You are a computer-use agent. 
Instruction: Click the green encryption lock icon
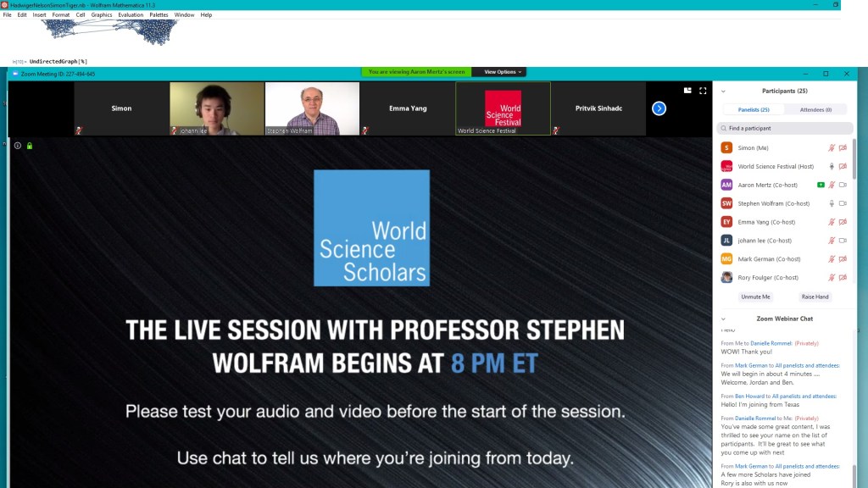click(30, 146)
